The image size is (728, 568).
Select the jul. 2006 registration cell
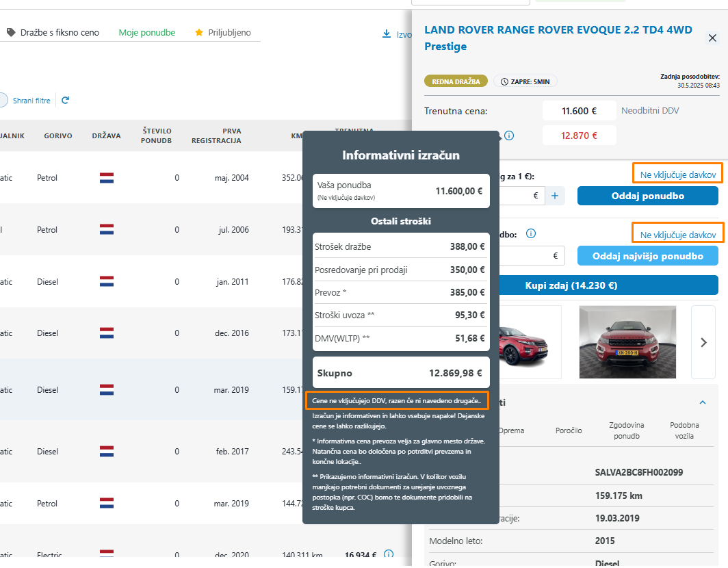[233, 229]
